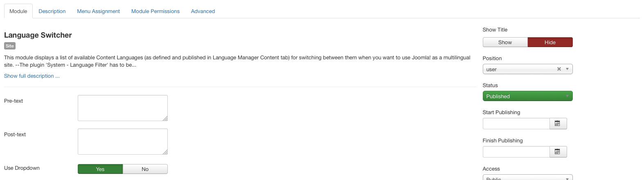
Task: Open the Menu Assignment tab
Action: tap(98, 11)
